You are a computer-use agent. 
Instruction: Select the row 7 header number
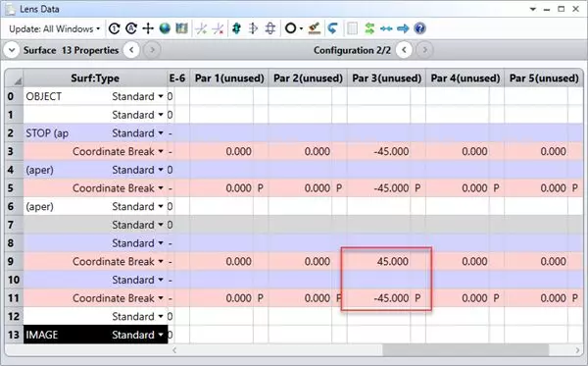click(x=11, y=225)
